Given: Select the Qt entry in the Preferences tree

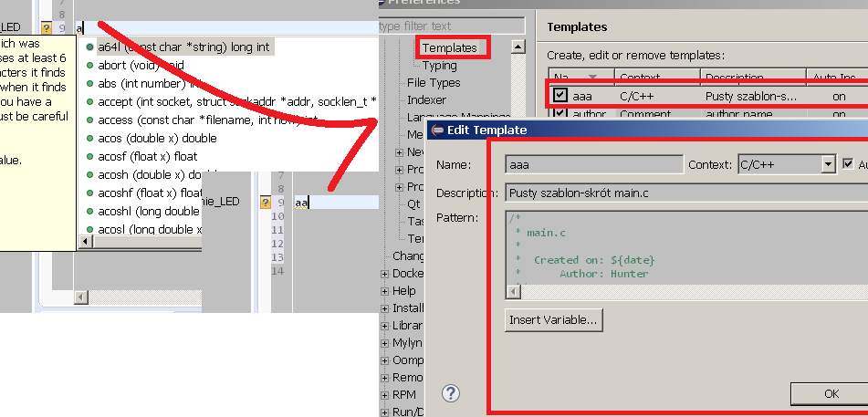Looking at the screenshot, I should pyautogui.click(x=414, y=203).
